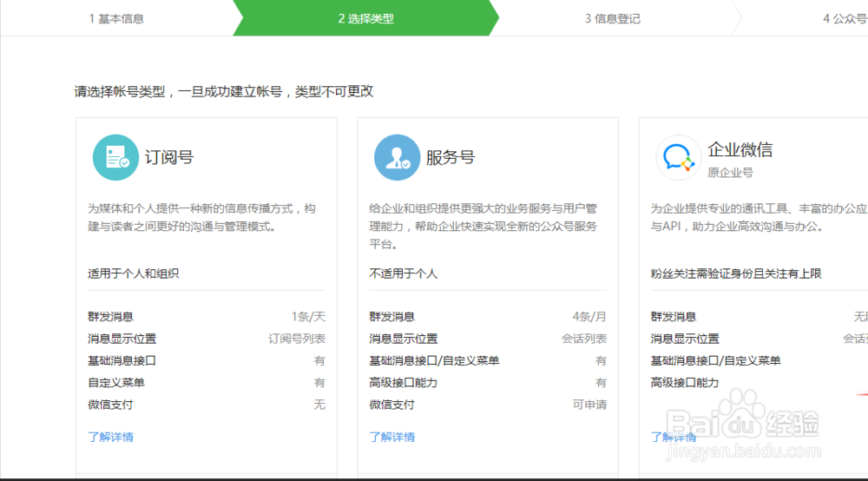Image resolution: width=868 pixels, height=481 pixels.
Task: Open 了解详情 link under 服务号
Action: click(x=392, y=437)
